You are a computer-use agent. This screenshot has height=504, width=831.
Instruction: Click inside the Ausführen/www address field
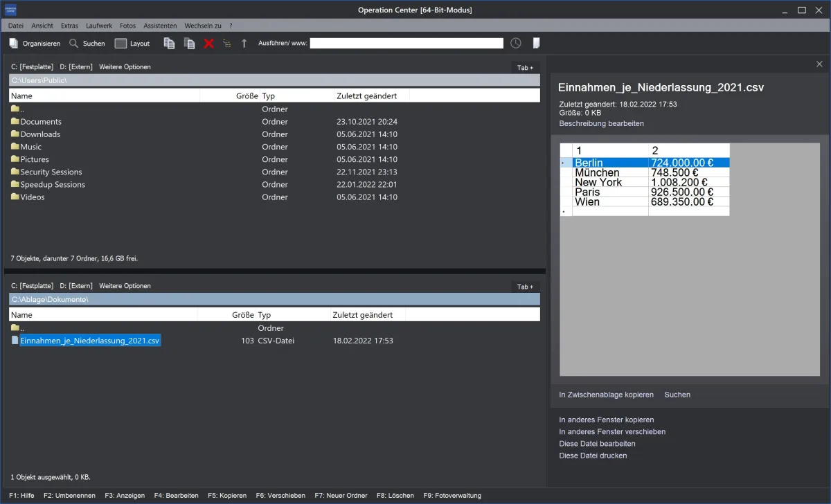406,42
